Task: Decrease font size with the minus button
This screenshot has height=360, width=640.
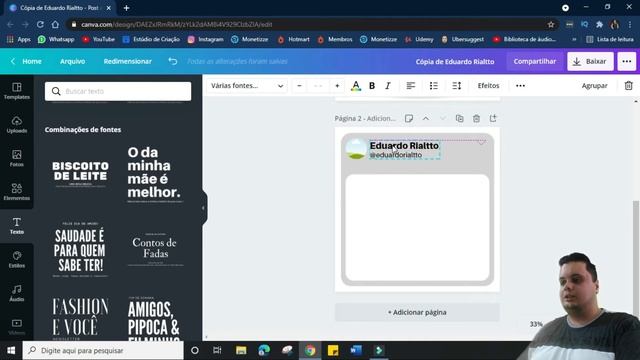Action: pos(300,86)
